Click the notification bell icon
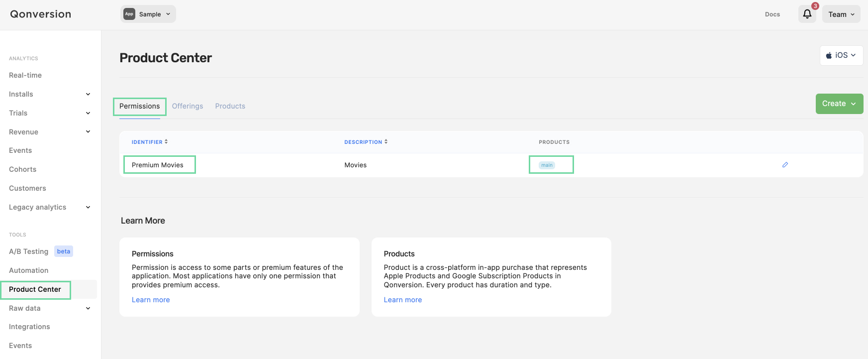The width and height of the screenshot is (868, 359). click(x=807, y=14)
